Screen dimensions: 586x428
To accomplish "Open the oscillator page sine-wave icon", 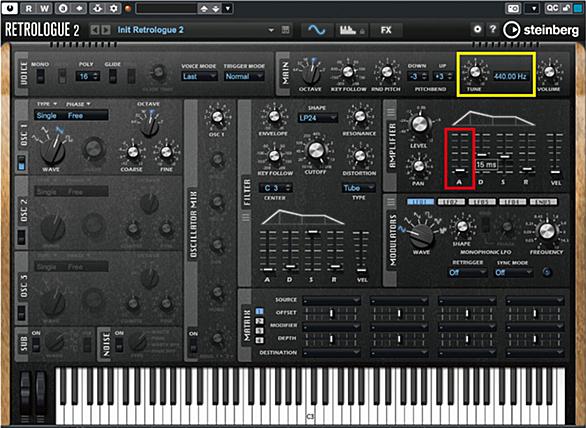I will 317,30.
